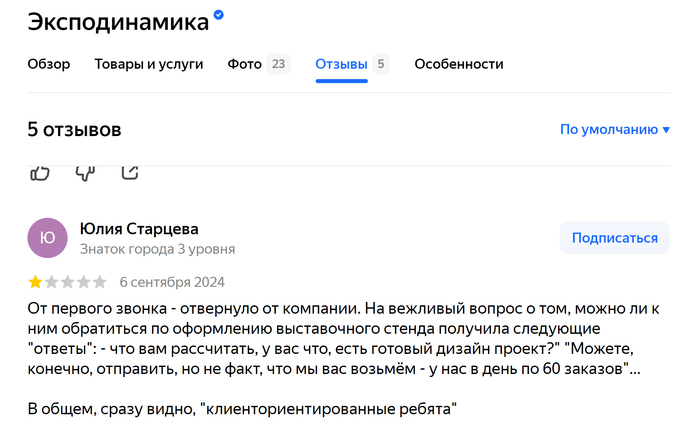700x434 pixels.
Task: Click the thumbs-down dislike icon
Action: (85, 172)
